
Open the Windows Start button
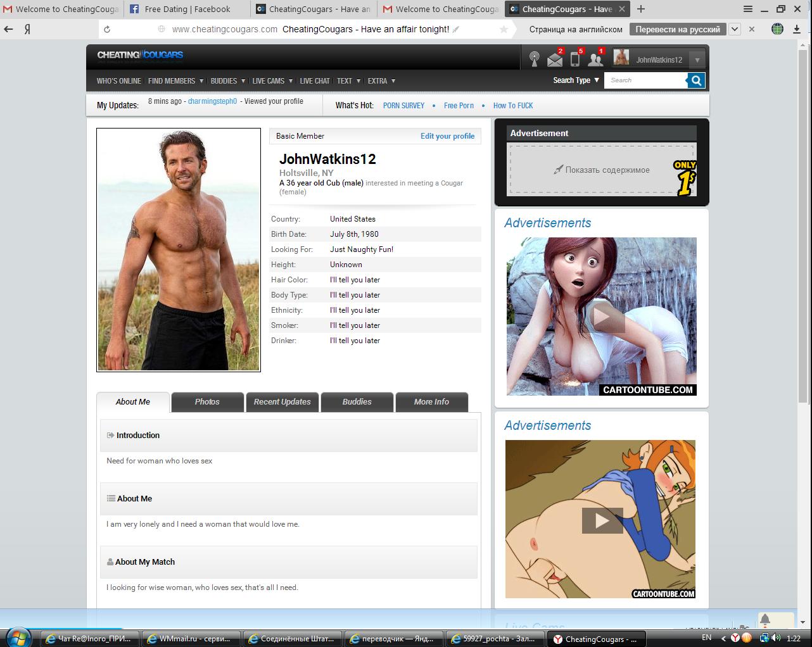tap(18, 637)
